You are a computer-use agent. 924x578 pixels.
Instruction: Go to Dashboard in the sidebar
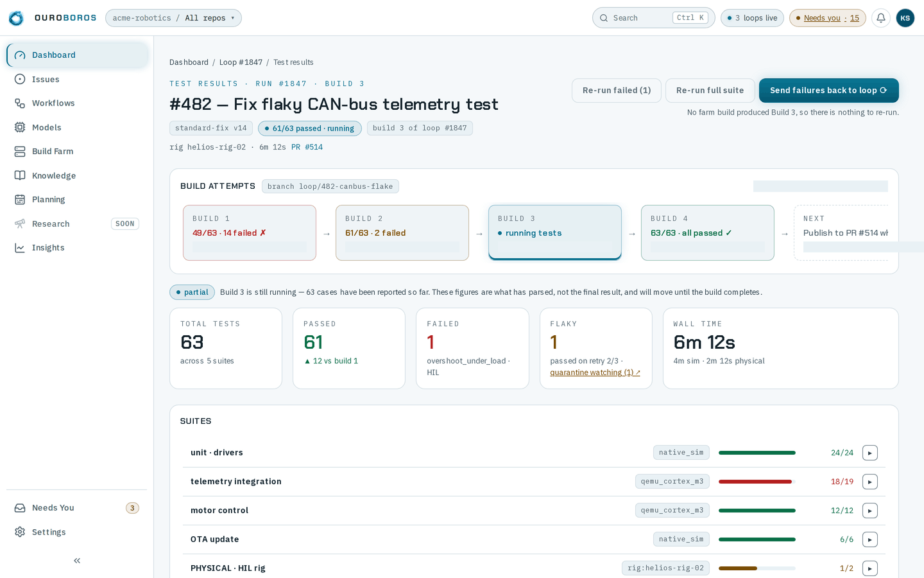[x=77, y=55]
